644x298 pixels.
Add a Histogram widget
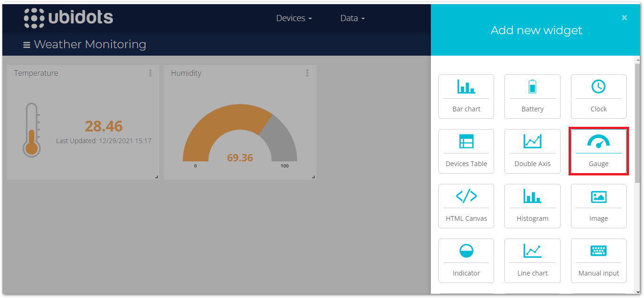pyautogui.click(x=532, y=206)
